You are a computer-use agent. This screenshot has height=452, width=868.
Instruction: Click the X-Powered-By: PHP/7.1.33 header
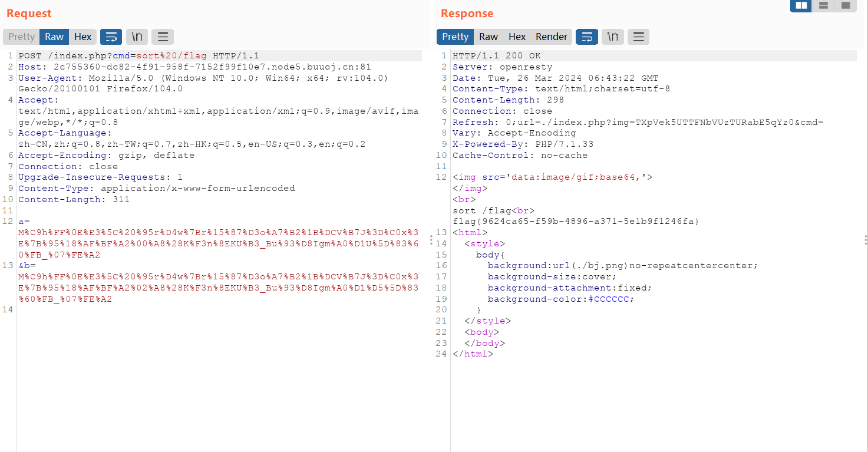(x=523, y=144)
